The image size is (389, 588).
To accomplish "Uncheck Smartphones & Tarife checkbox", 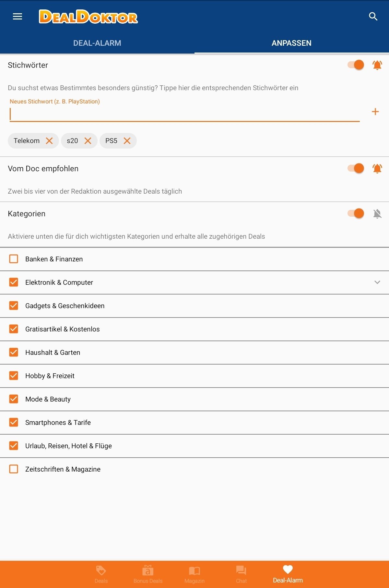I will pos(14,422).
